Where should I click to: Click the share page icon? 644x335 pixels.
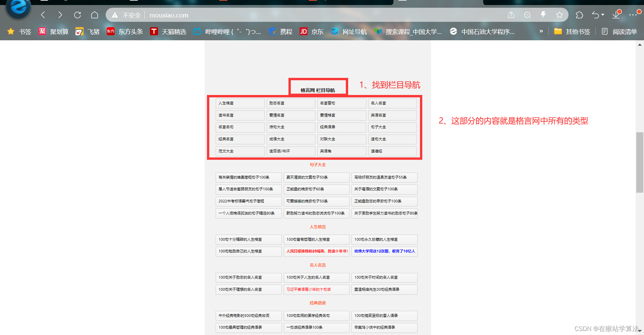(x=511, y=15)
